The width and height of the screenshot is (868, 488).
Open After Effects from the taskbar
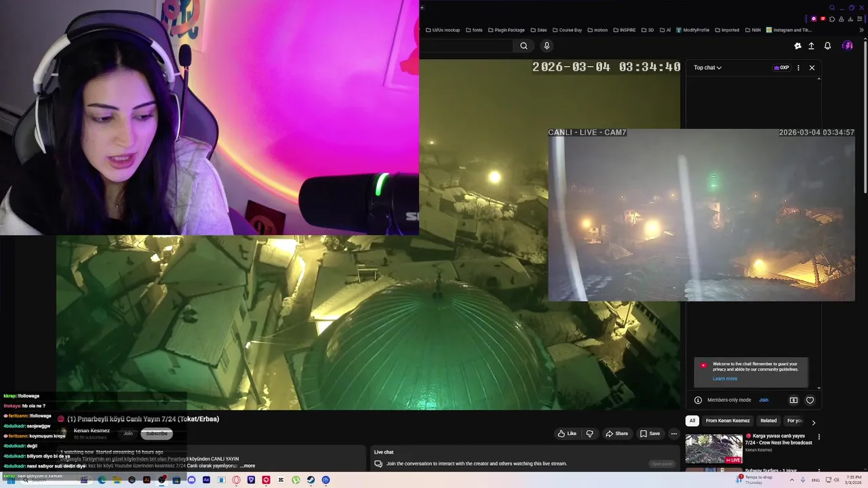coord(206,480)
